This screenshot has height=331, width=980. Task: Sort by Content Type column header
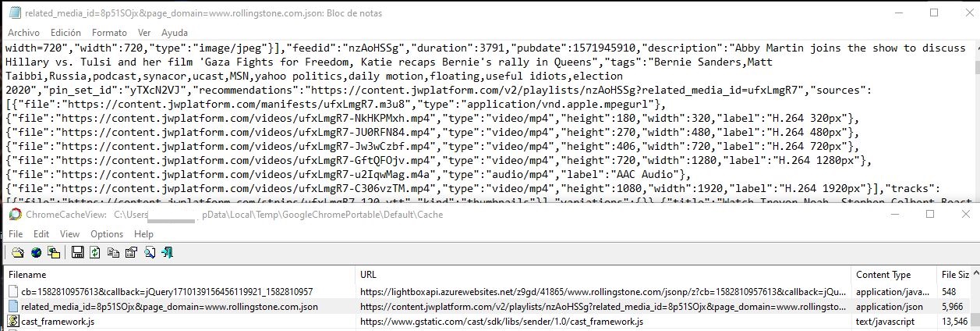click(894, 275)
